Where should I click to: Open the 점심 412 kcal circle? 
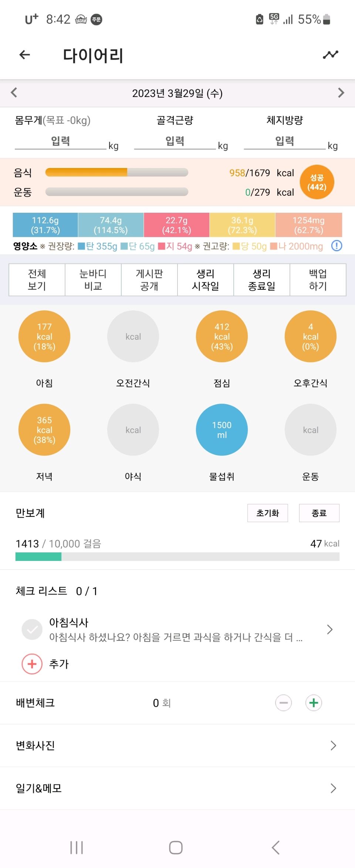[x=222, y=336]
